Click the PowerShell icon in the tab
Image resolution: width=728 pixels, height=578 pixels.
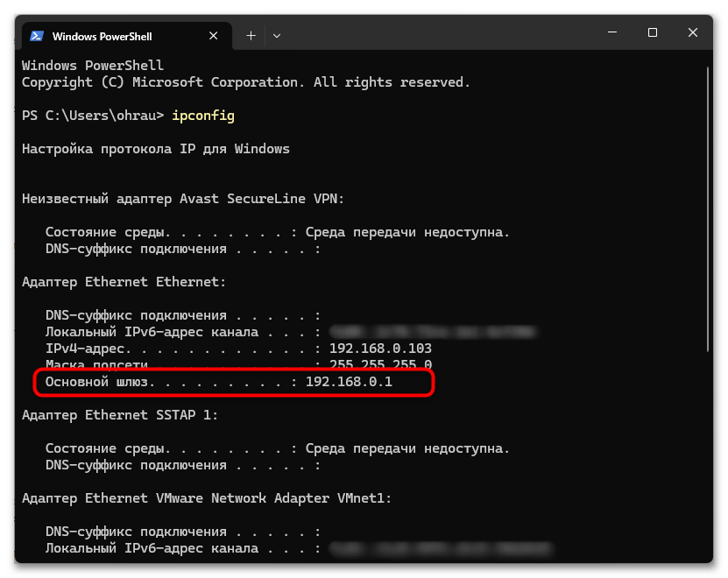click(x=37, y=36)
